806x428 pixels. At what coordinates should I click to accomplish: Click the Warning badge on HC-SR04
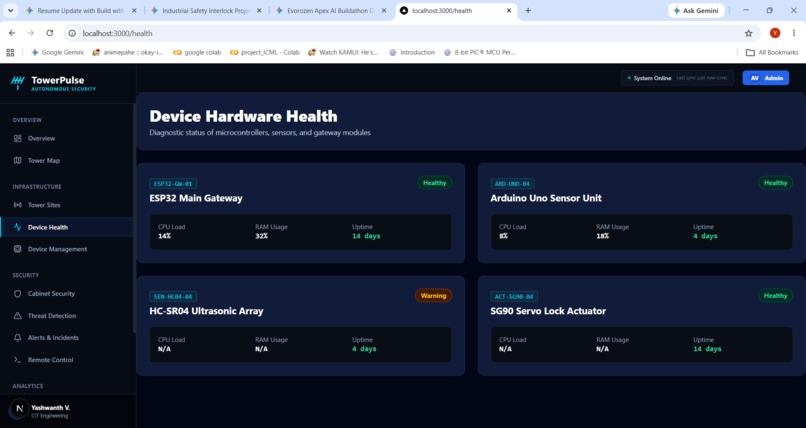pyautogui.click(x=433, y=296)
